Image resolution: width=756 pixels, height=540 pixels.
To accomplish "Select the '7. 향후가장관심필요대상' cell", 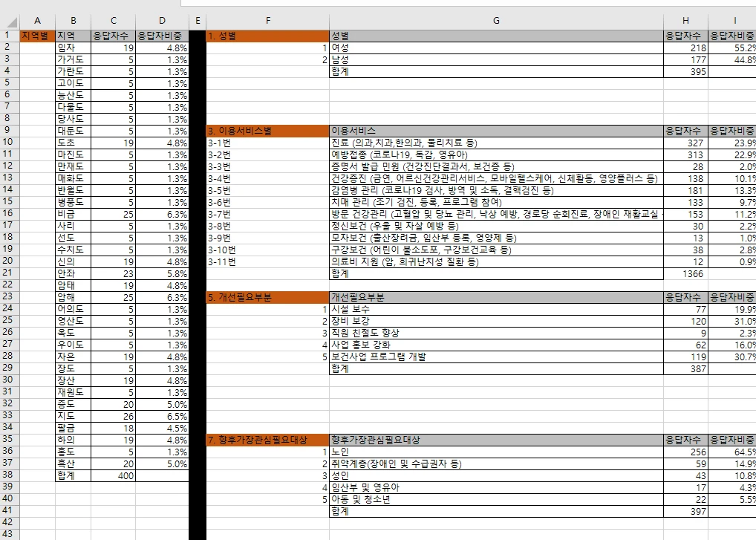I will [x=267, y=440].
